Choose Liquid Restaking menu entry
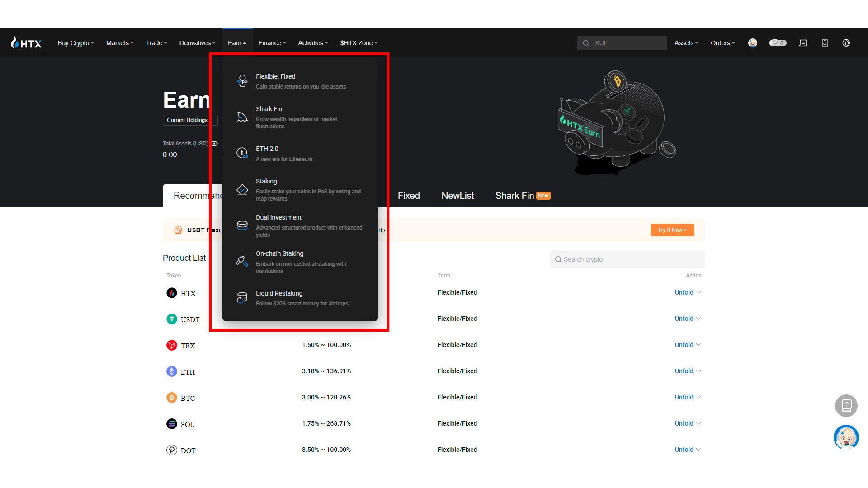868x488 pixels. click(279, 294)
